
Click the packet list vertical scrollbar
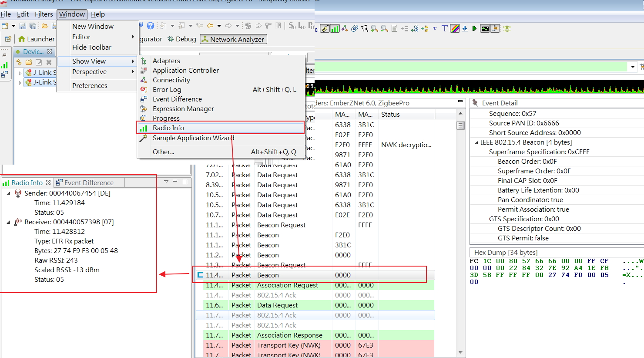pos(461,125)
